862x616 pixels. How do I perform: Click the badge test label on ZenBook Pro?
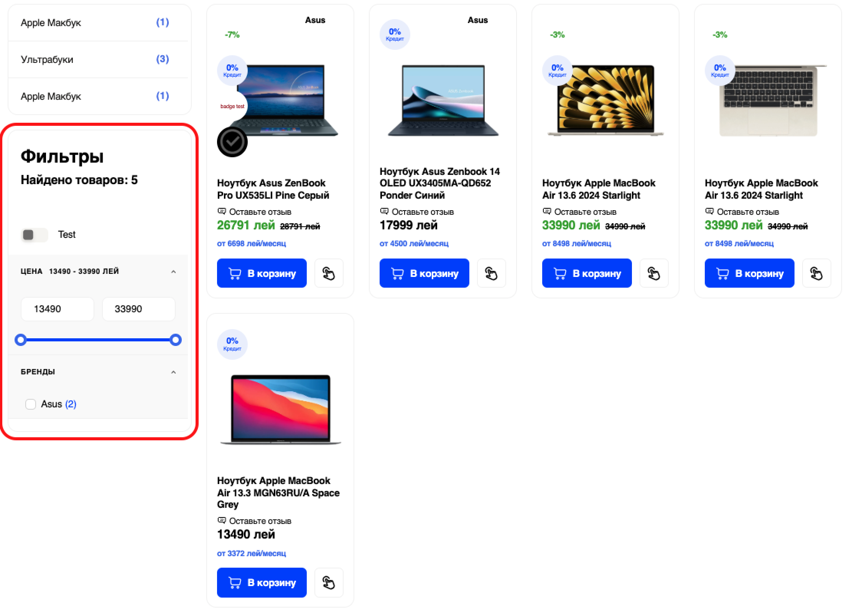(232, 106)
